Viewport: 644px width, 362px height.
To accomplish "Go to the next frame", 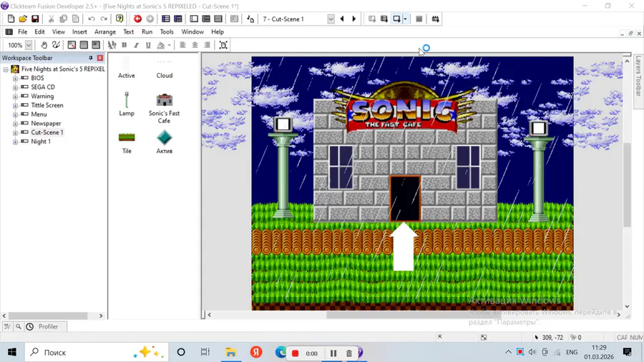I will pyautogui.click(x=354, y=19).
